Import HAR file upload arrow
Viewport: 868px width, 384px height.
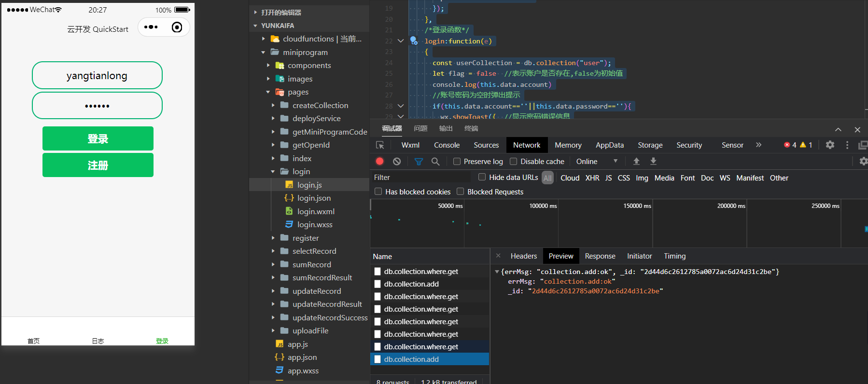click(636, 161)
